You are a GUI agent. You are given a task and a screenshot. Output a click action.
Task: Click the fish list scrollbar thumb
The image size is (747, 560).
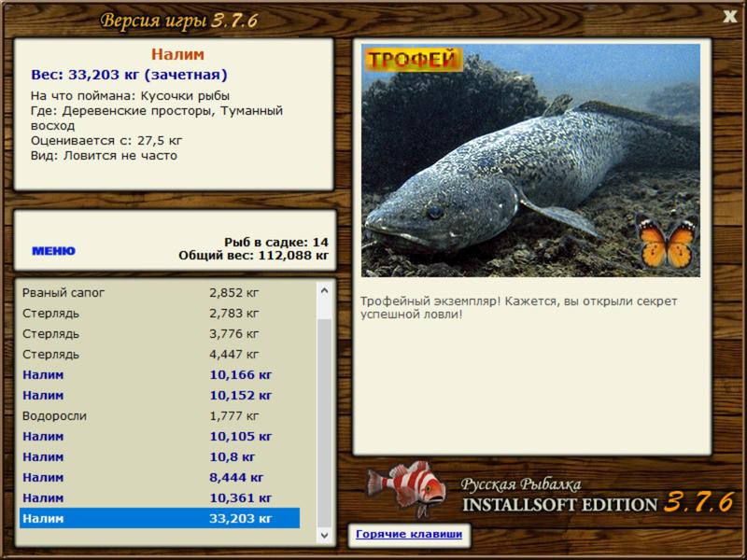pos(324,423)
